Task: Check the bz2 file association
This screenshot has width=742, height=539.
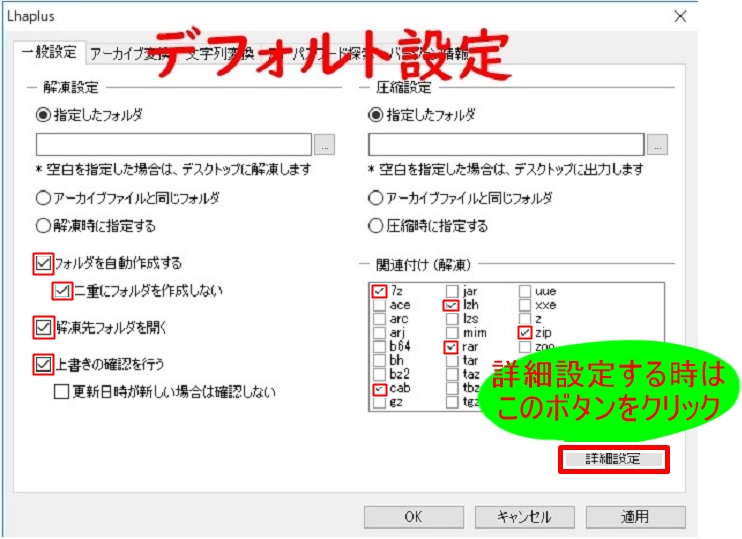Action: (379, 374)
